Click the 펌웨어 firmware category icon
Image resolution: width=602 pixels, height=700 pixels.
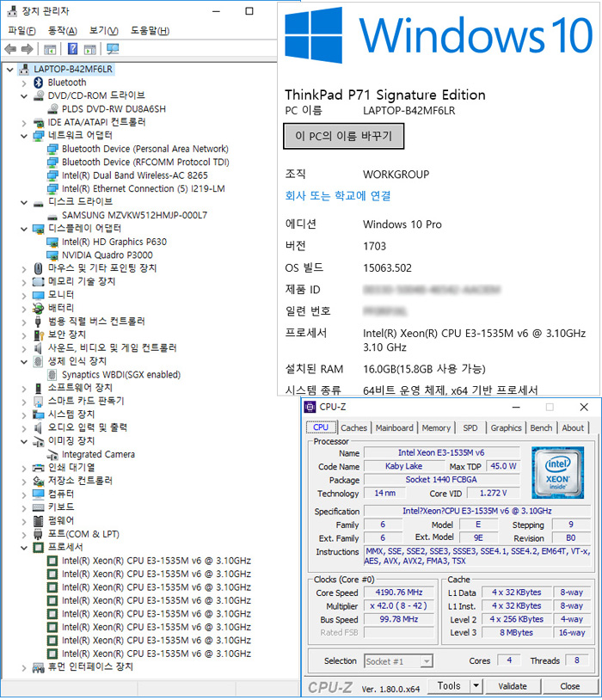(x=39, y=521)
